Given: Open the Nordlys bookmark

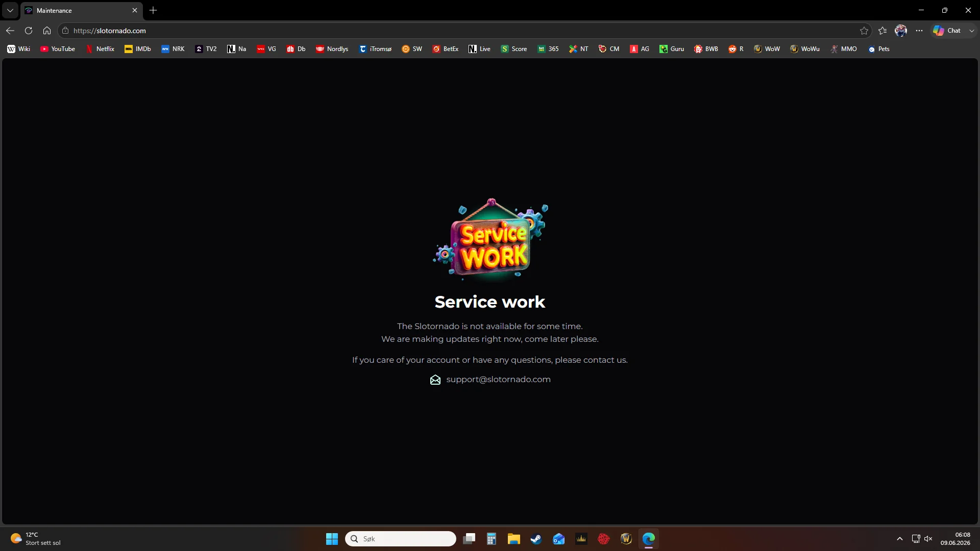Looking at the screenshot, I should (x=332, y=49).
